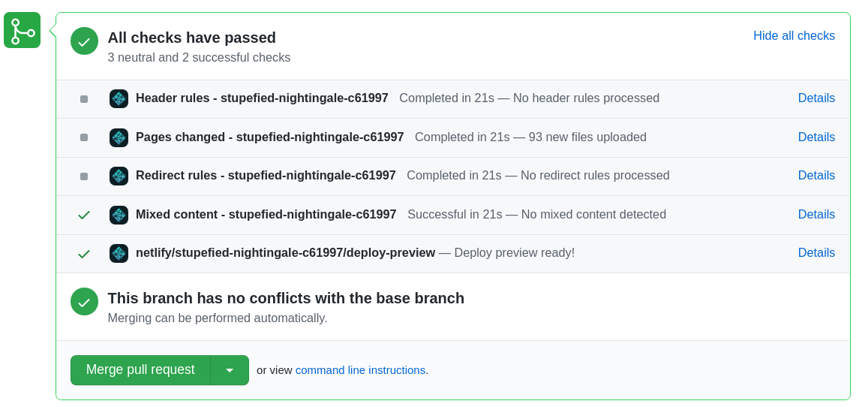868x407 pixels.
Task: Open the merge method dropdown arrow
Action: pyautogui.click(x=230, y=370)
